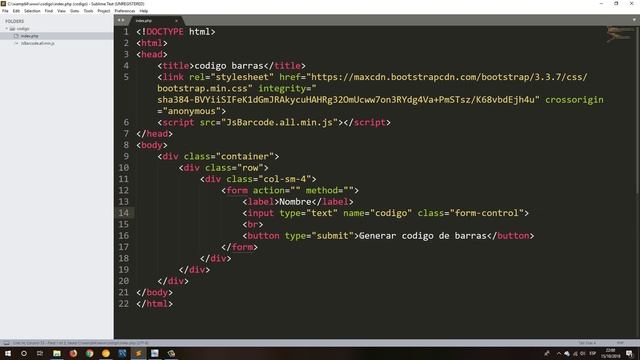Image resolution: width=640 pixels, height=360 pixels.
Task: Click line number 22 in the gutter
Action: click(x=124, y=303)
